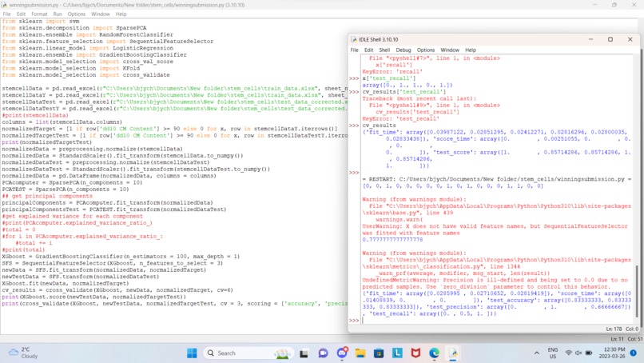Open the Windows Start menu

pyautogui.click(x=192, y=353)
